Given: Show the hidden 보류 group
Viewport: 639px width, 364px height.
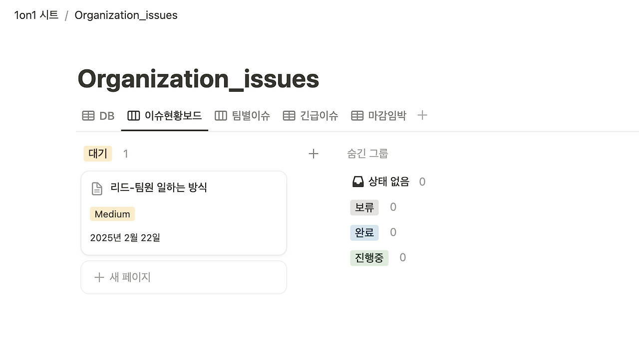Looking at the screenshot, I should click(364, 207).
